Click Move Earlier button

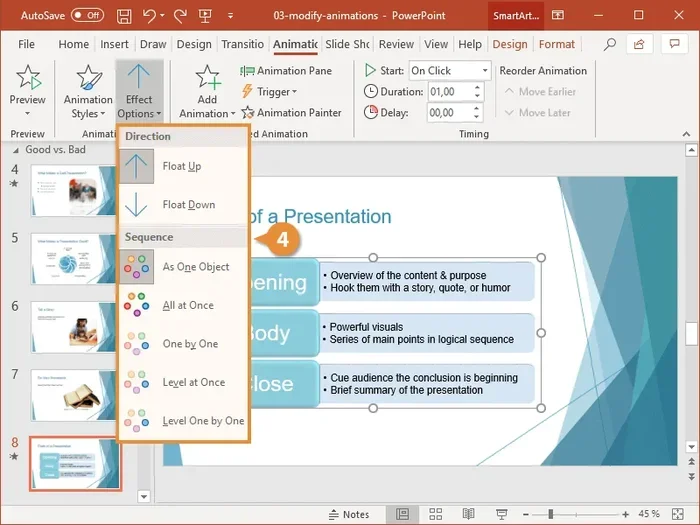click(540, 92)
